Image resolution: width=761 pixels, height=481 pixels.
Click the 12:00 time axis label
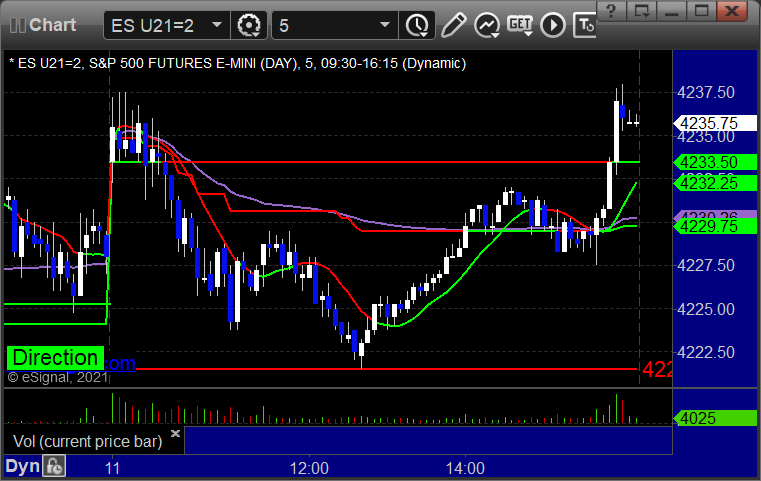pos(309,468)
